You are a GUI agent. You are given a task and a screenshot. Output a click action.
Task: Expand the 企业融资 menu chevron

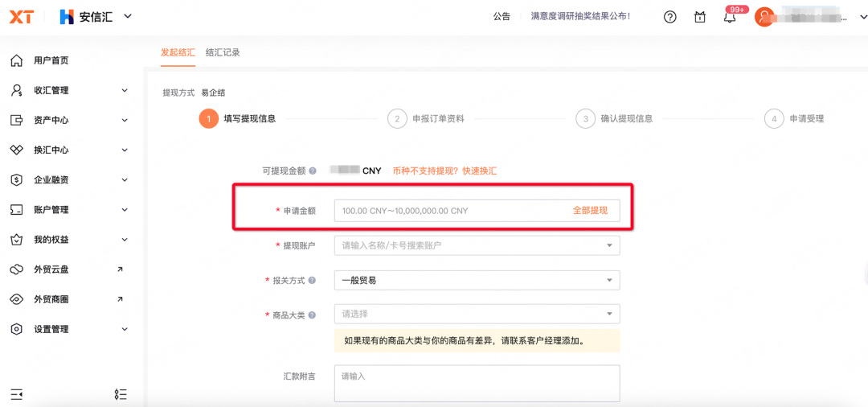[125, 180]
